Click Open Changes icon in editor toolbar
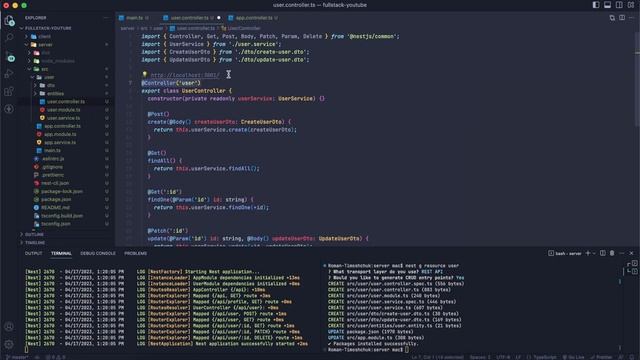 pyautogui.click(x=612, y=18)
